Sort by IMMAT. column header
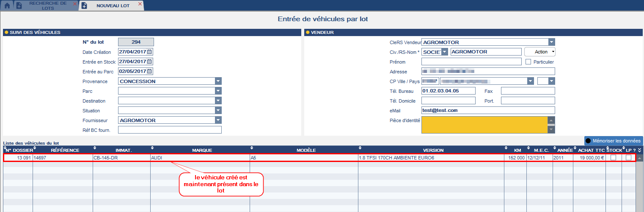Screen dimensions: 644x212 point(121,150)
